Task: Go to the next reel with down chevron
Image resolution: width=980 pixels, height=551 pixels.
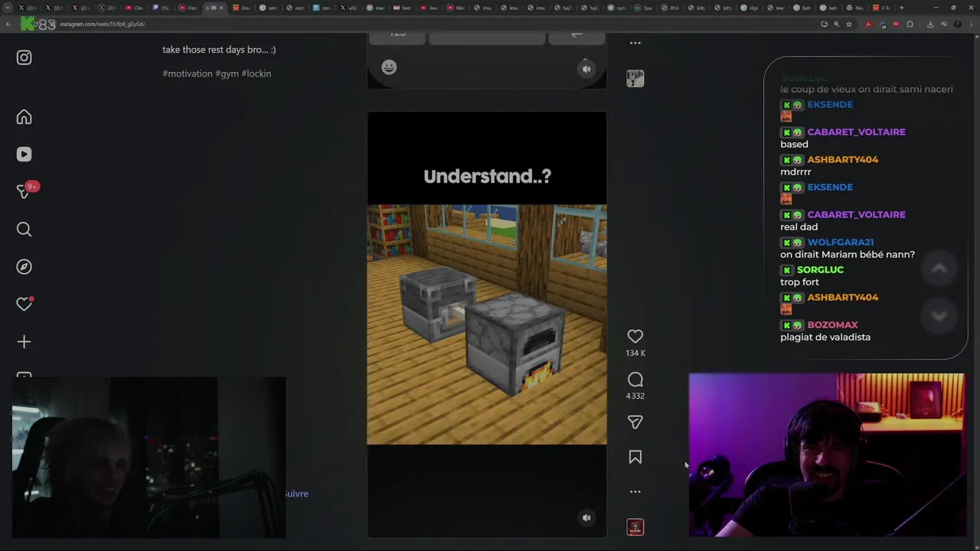Action: tap(939, 315)
